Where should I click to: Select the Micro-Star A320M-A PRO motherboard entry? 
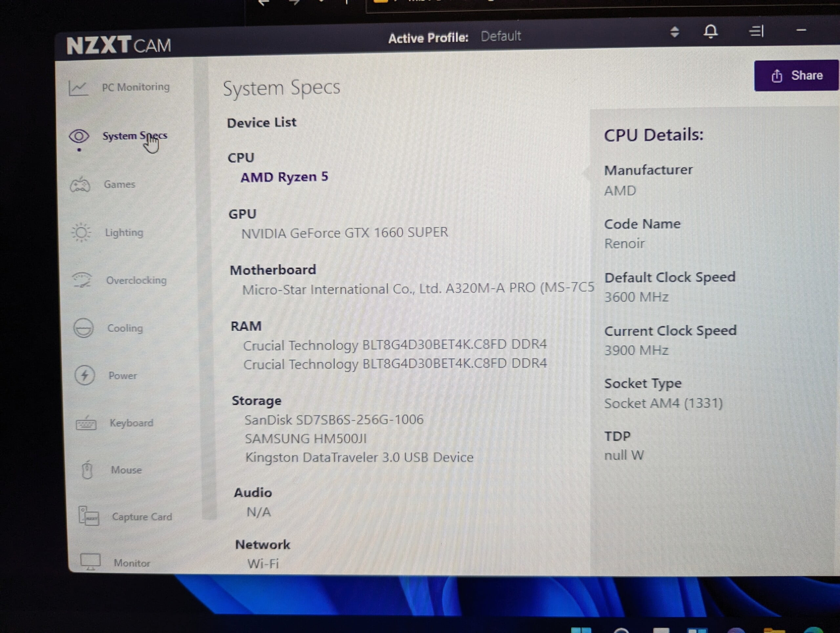point(418,289)
